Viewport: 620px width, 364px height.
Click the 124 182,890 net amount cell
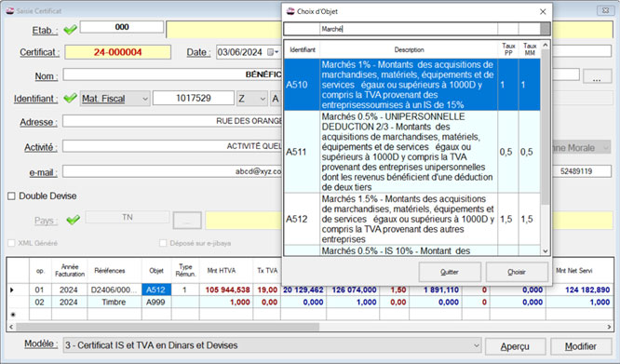coord(580,290)
